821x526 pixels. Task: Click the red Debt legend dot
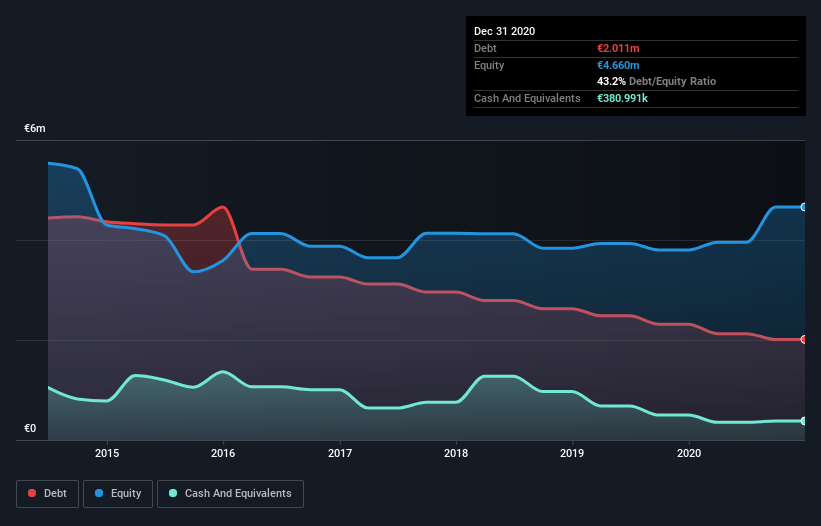pyautogui.click(x=32, y=493)
